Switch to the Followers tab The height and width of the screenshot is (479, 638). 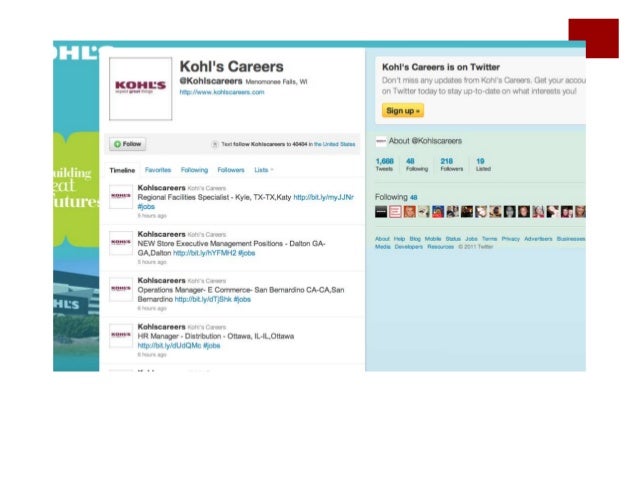click(x=231, y=170)
